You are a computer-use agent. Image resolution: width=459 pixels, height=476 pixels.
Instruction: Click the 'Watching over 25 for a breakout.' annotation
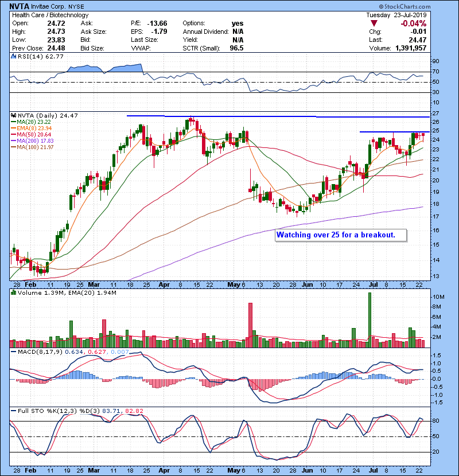click(x=341, y=235)
